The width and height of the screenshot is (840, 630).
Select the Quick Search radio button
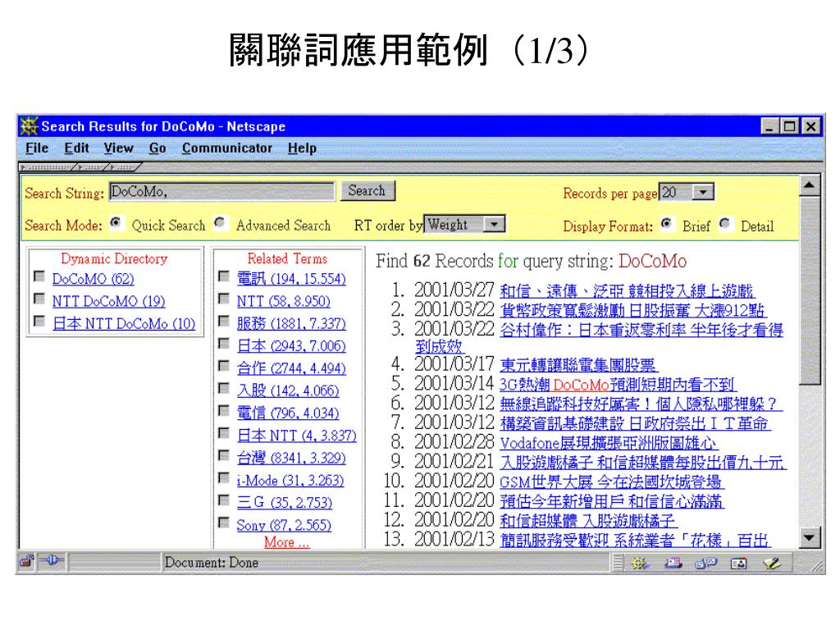115,222
